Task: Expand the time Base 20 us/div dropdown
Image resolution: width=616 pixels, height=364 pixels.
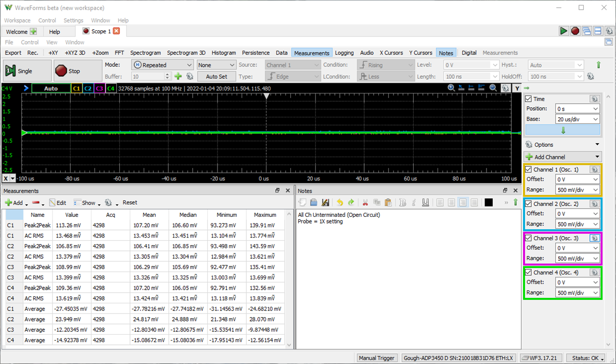Action: click(577, 119)
